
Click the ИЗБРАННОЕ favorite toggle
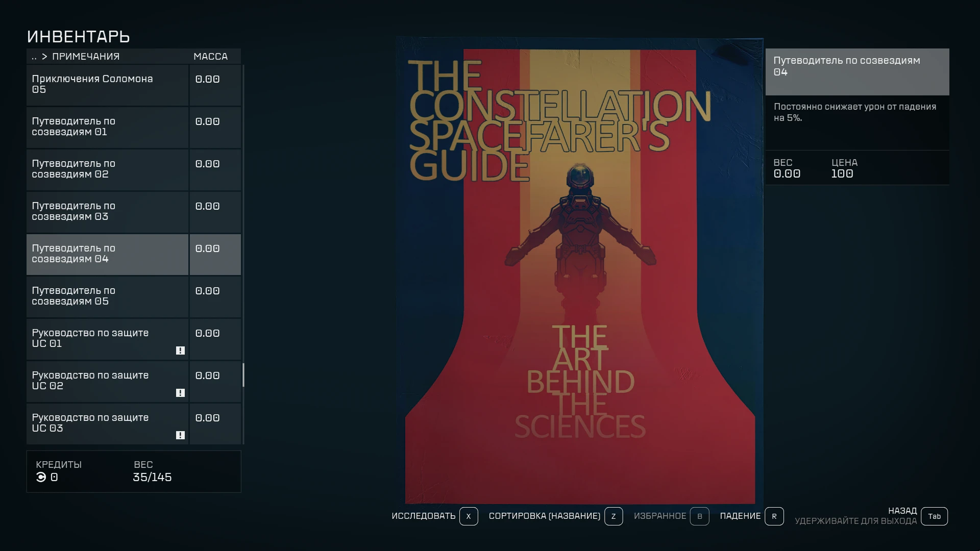[659, 516]
